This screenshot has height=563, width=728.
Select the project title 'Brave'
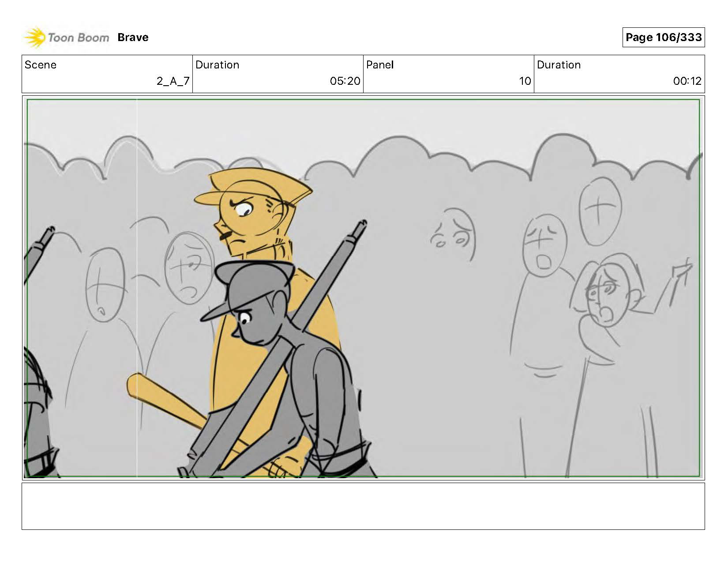133,38
